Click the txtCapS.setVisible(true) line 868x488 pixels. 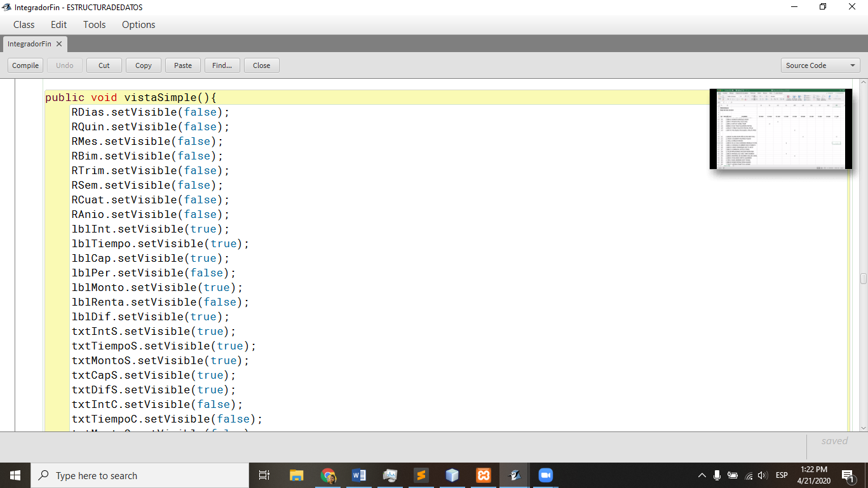coord(154,375)
